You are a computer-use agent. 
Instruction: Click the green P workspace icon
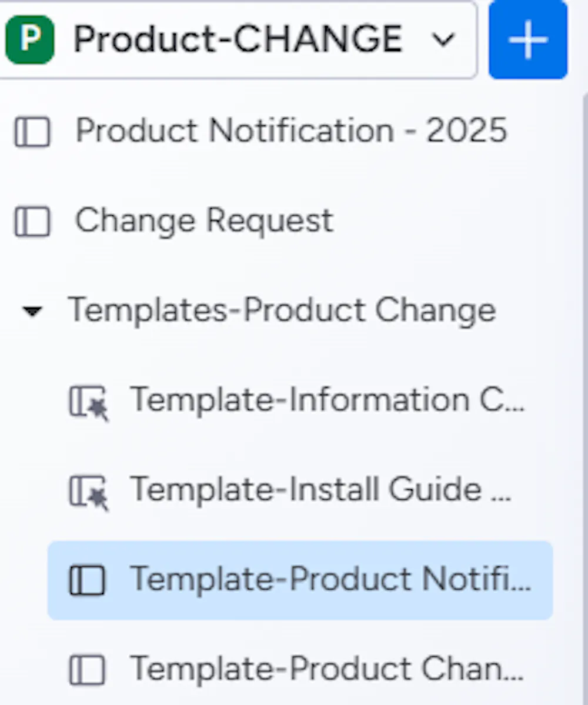click(x=29, y=39)
